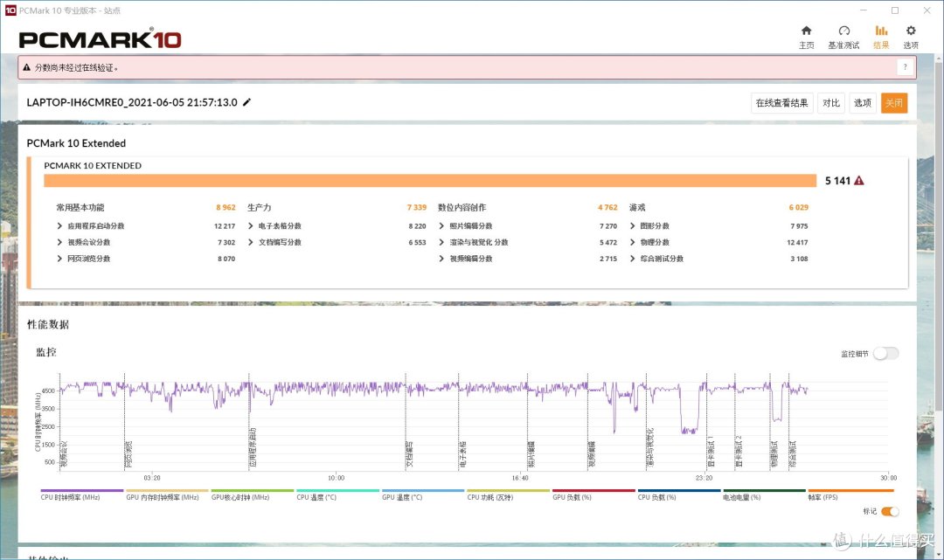This screenshot has width=944, height=560.
Task: Click the pencil icon to rename result
Action: point(246,102)
